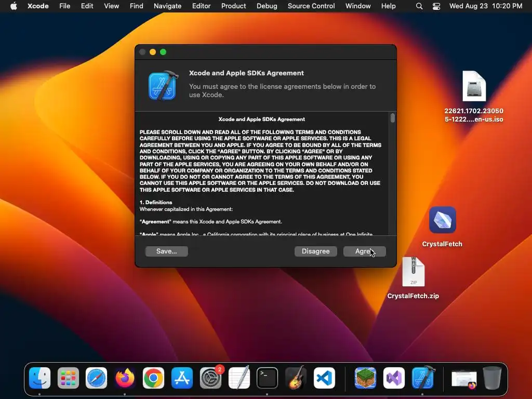532x399 pixels.
Task: Click the license agreement scrollbar thumb
Action: coord(393,118)
